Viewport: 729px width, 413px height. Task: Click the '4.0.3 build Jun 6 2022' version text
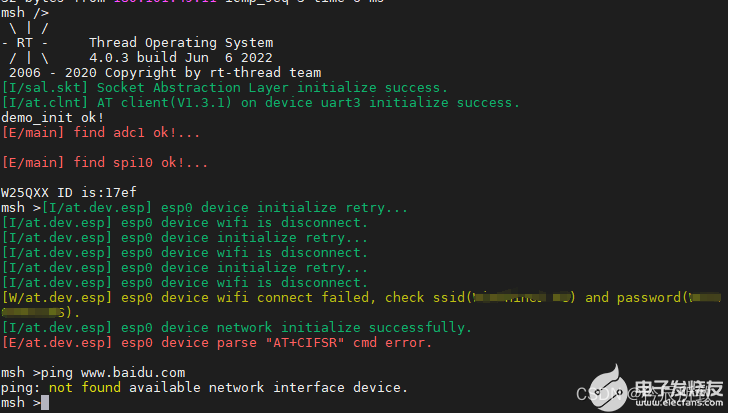(181, 58)
